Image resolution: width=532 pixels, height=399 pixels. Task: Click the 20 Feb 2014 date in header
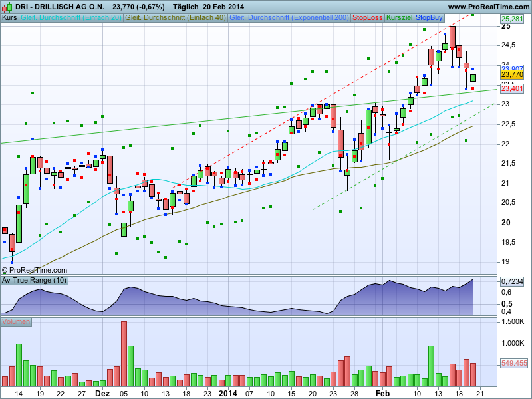pos(223,7)
